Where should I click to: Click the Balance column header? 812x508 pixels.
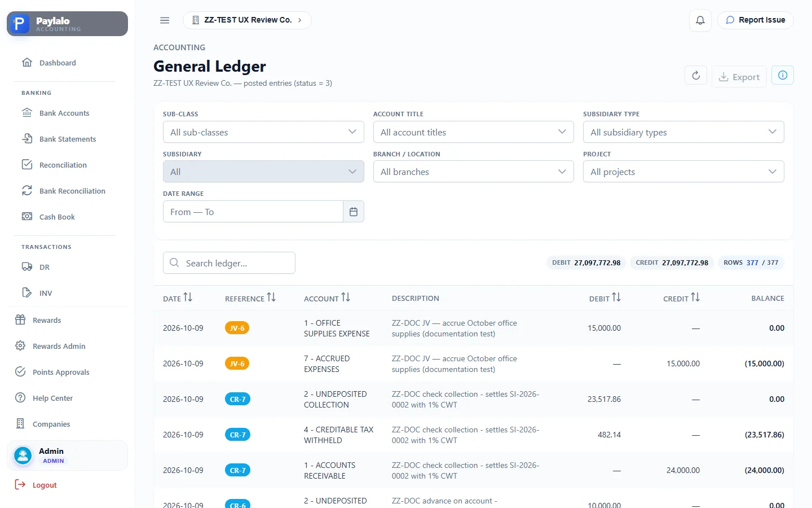(x=767, y=298)
